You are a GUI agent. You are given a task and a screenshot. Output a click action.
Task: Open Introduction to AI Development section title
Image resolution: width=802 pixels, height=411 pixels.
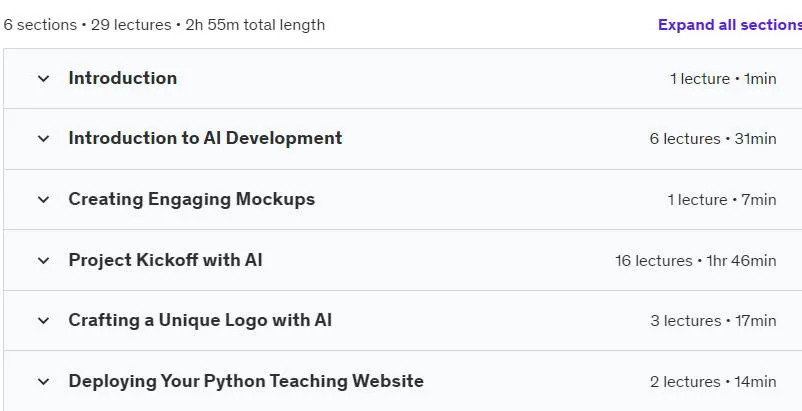(x=205, y=138)
